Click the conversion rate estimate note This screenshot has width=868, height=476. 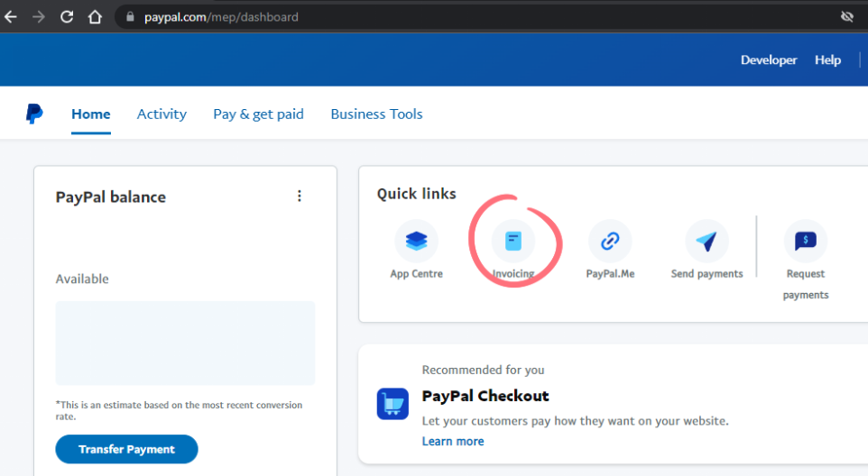coord(179,411)
